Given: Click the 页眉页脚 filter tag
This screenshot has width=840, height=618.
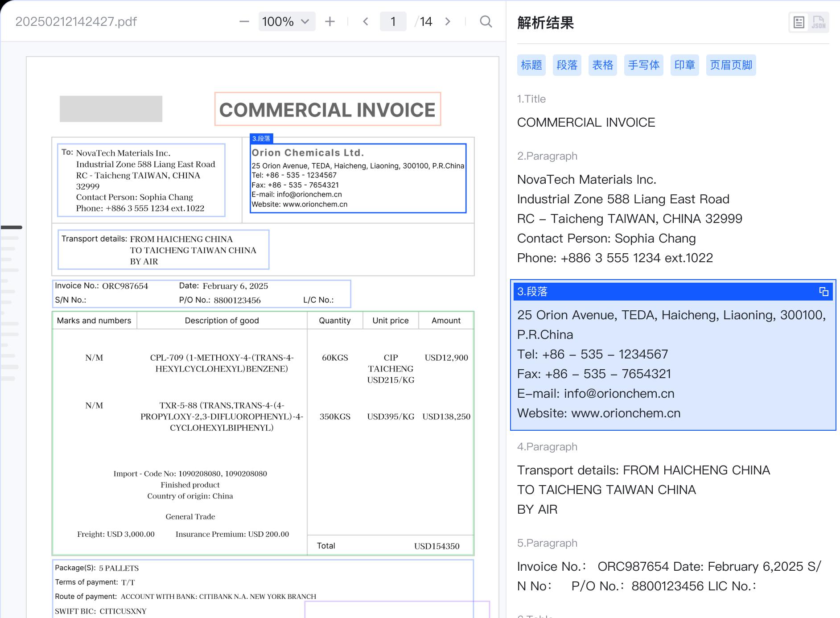Looking at the screenshot, I should pyautogui.click(x=731, y=65).
